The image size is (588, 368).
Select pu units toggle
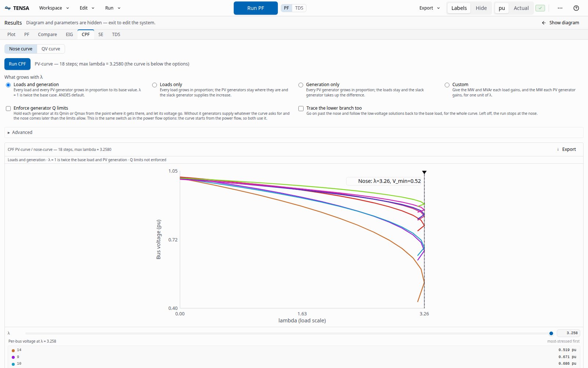tap(502, 8)
